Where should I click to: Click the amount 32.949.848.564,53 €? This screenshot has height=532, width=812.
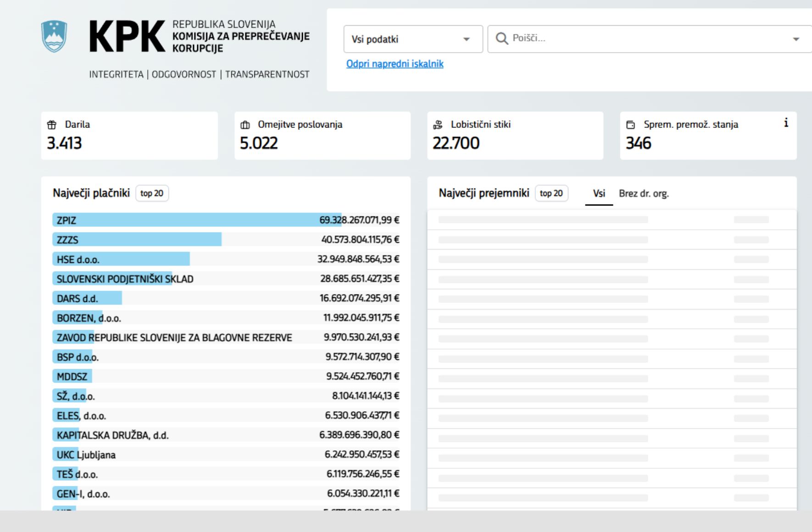point(358,259)
